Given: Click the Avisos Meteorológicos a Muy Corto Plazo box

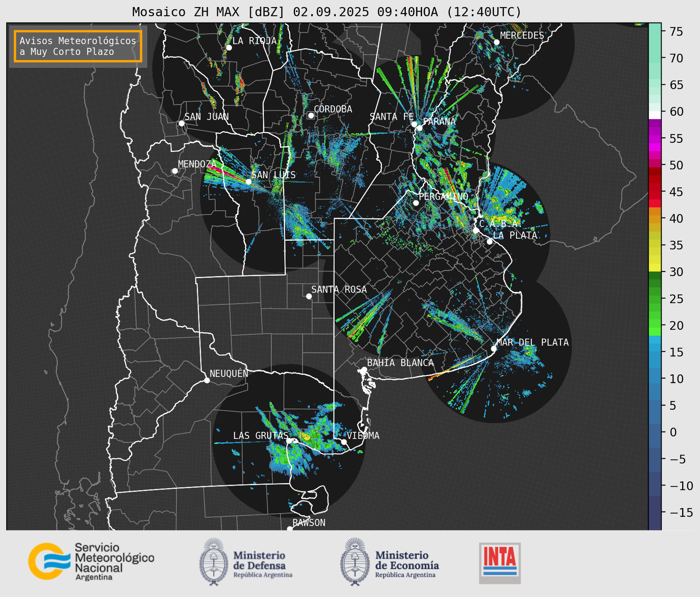Looking at the screenshot, I should pyautogui.click(x=78, y=46).
